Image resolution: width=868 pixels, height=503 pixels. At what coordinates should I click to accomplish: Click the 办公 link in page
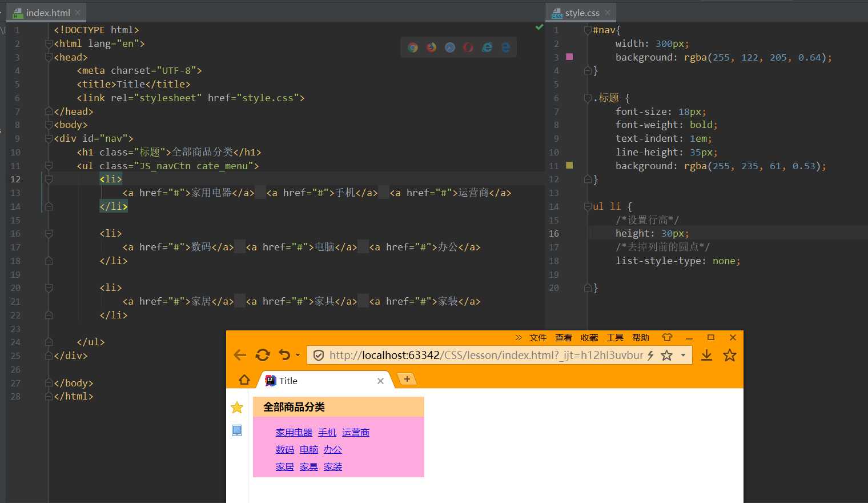333,450
